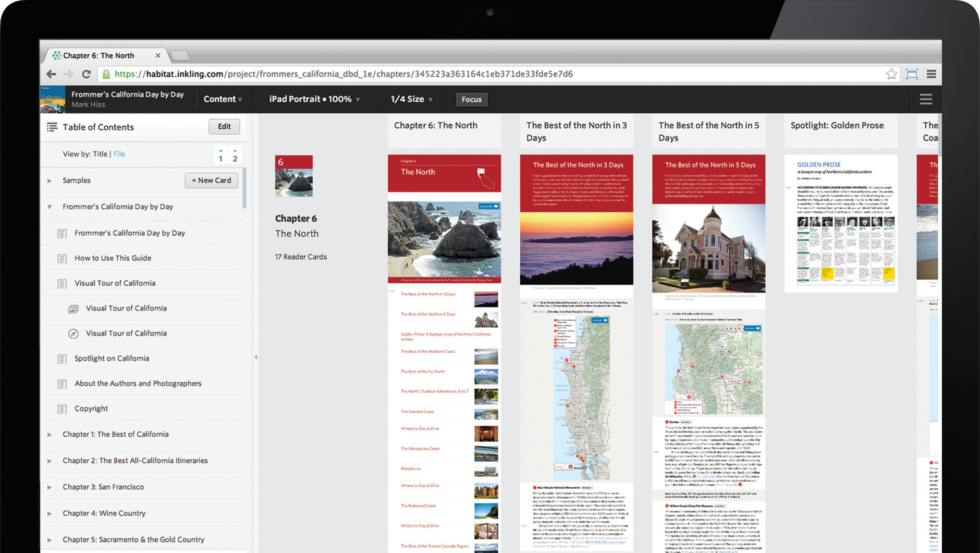Screen dimensions: 980x553
Task: Collapse the sidebar using the panel divider handle
Action: point(255,357)
